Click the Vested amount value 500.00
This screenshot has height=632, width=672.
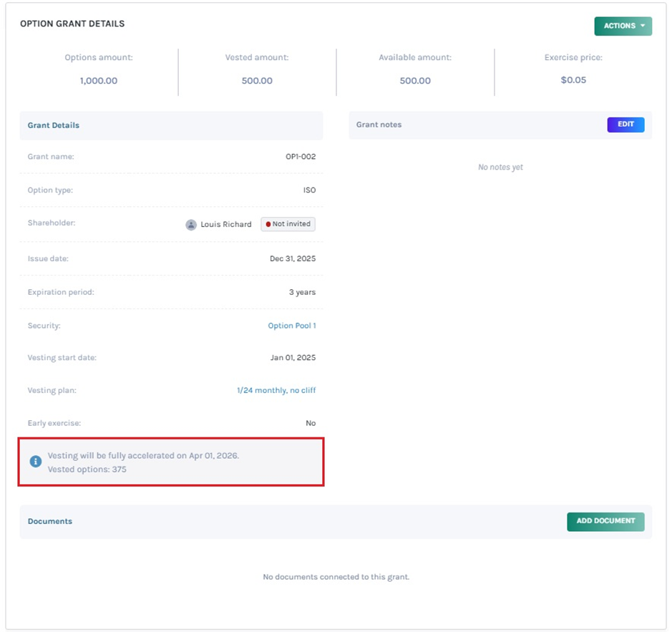(x=257, y=81)
